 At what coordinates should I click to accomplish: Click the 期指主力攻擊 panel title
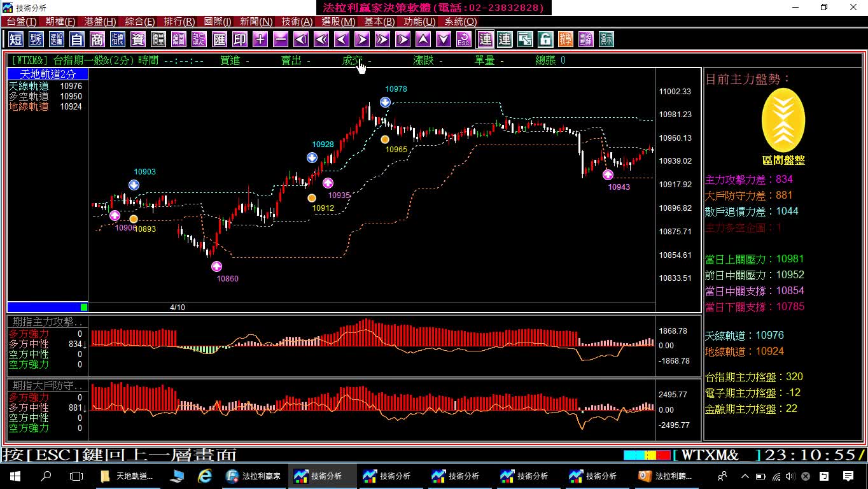48,322
